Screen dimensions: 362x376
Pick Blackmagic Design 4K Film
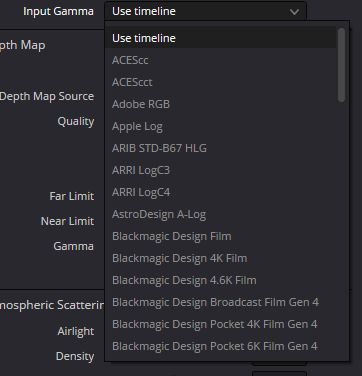pos(220,258)
